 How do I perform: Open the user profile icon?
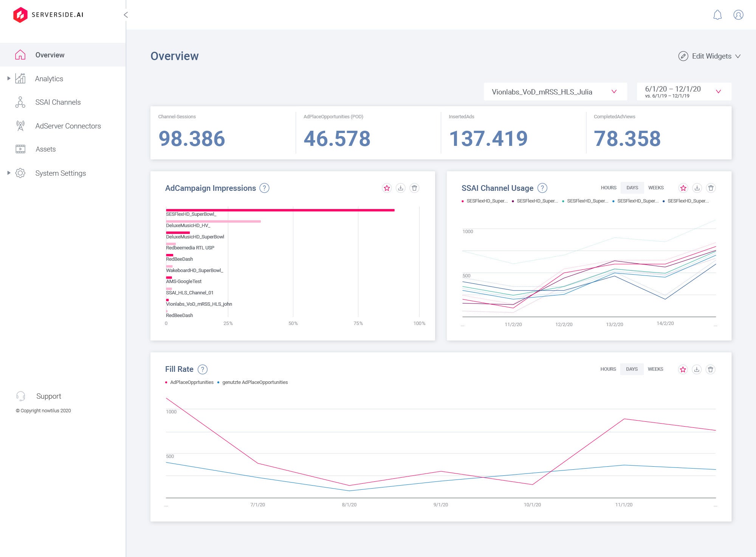[738, 15]
